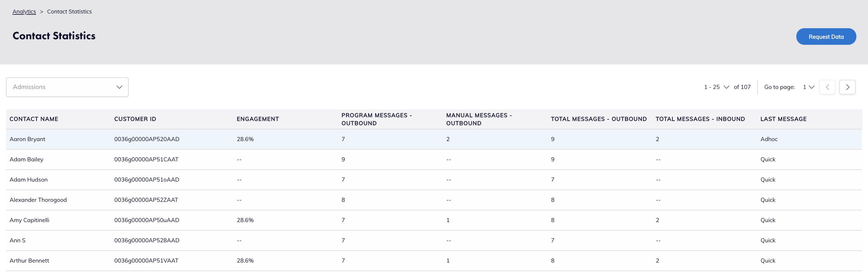This screenshot has height=273, width=868.
Task: Select the Ann S contact name
Action: [x=17, y=240]
